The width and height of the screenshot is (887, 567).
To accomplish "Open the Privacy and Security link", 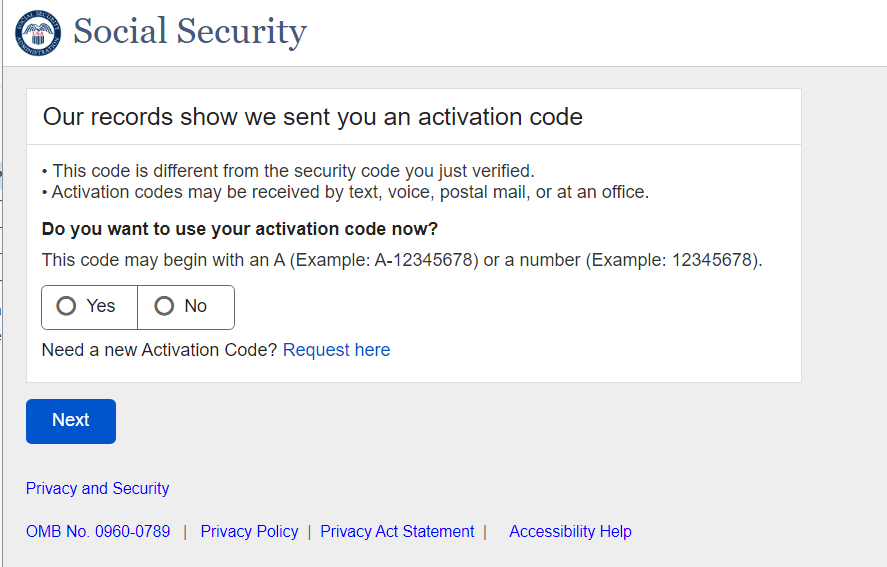I will pos(97,489).
